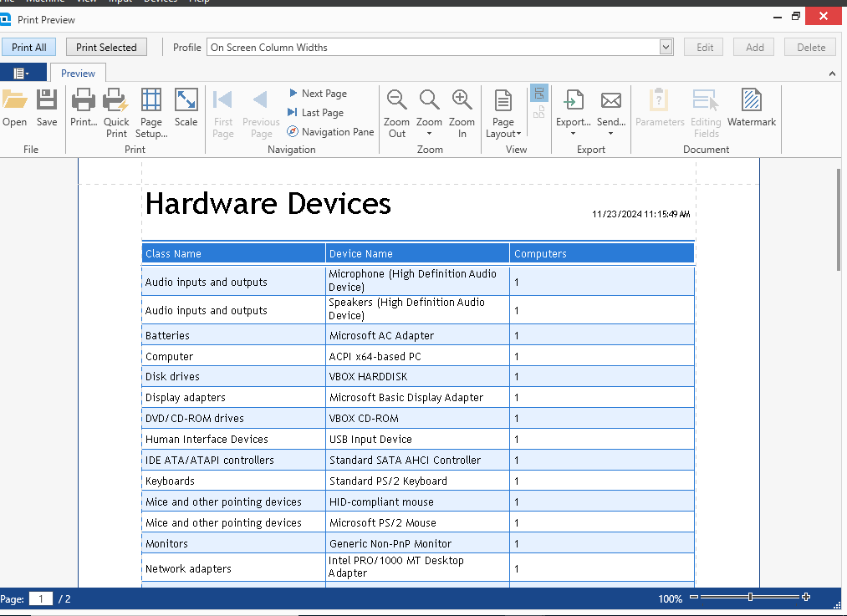Click the Add profile button

tap(754, 47)
